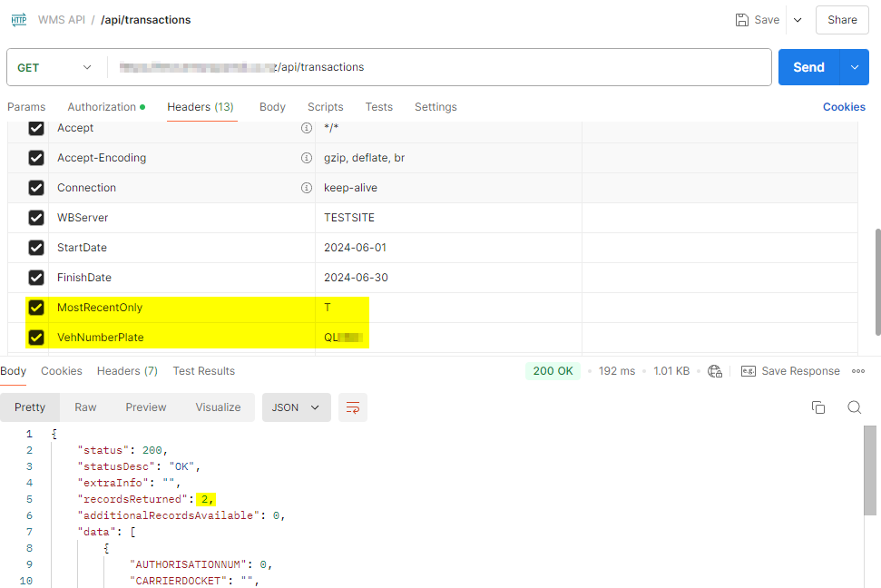Open the Cookies link

844,107
